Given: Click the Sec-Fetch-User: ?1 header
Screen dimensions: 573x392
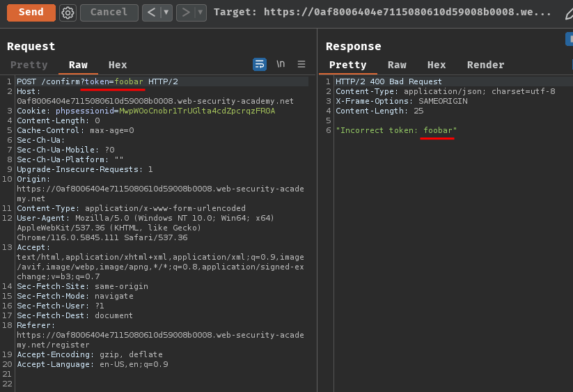Looking at the screenshot, I should pos(61,306).
